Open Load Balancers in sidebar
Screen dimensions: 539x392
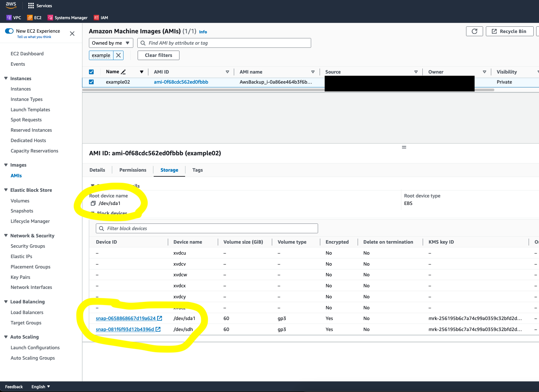[x=27, y=312]
